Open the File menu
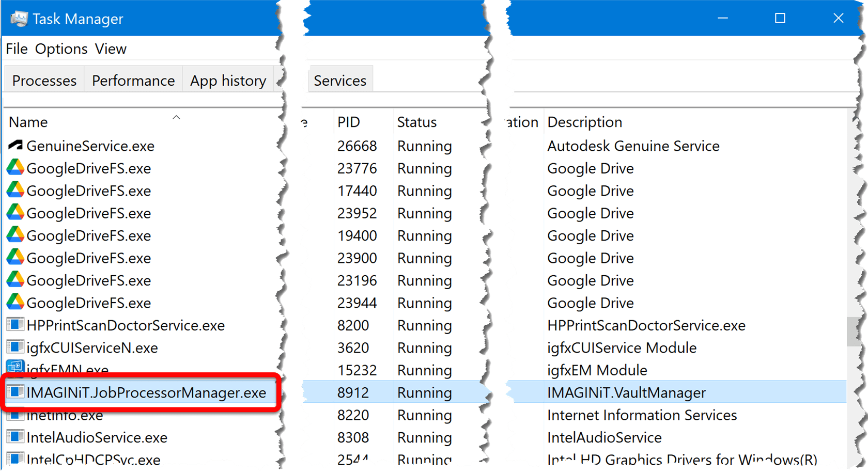Image resolution: width=868 pixels, height=474 pixels. point(17,49)
